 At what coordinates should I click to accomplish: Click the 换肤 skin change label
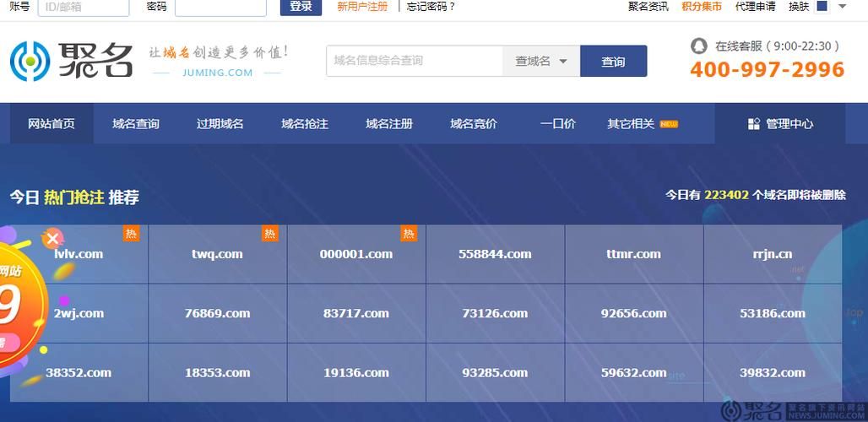pyautogui.click(x=799, y=7)
